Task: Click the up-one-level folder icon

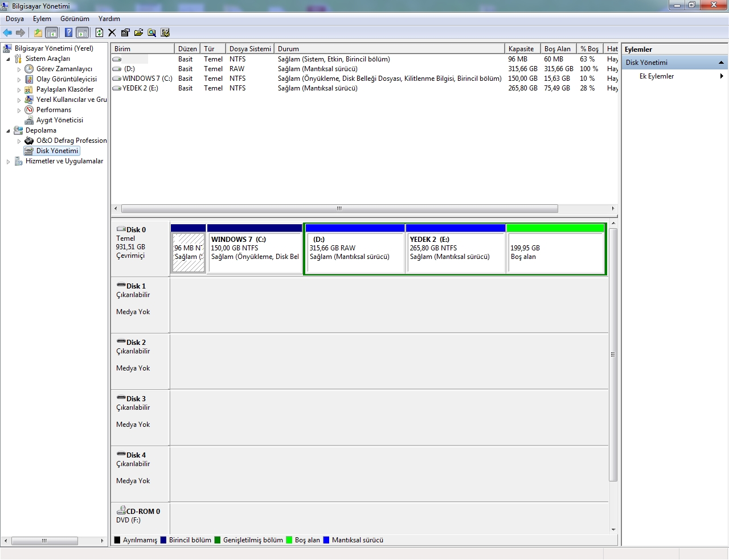Action: point(38,32)
